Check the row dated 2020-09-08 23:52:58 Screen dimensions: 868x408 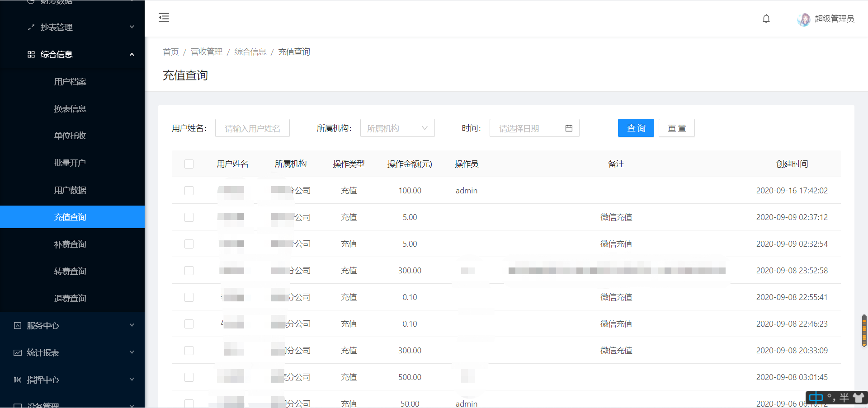click(189, 271)
